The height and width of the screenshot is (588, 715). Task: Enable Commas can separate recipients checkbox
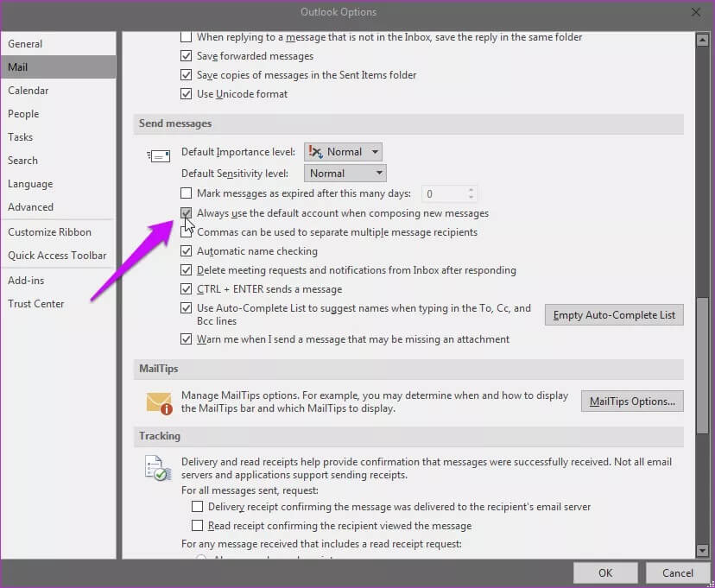(x=186, y=232)
